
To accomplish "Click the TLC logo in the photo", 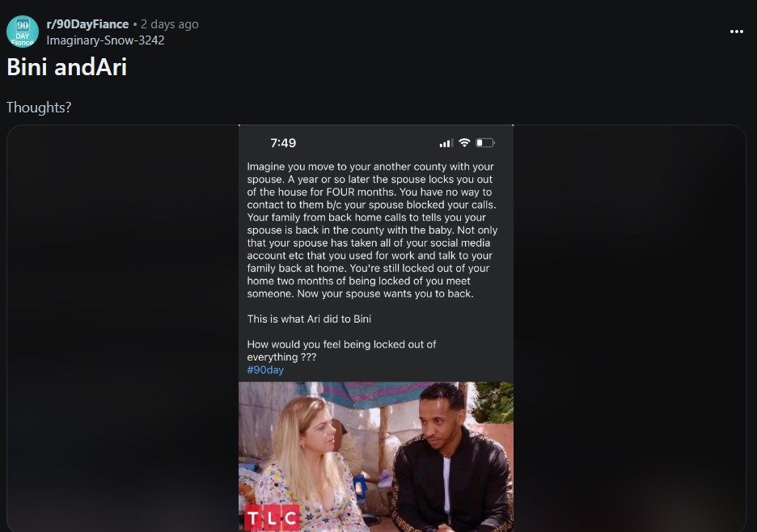I will pyautogui.click(x=272, y=518).
